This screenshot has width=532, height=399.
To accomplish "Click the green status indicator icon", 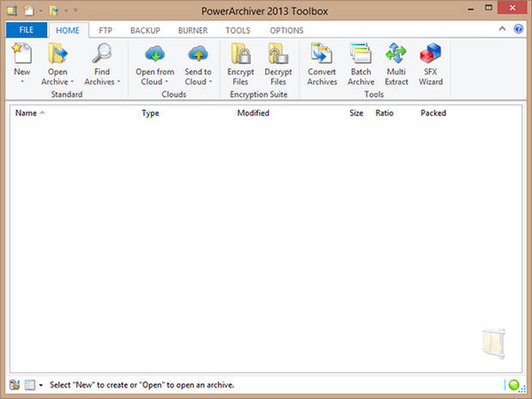I will pos(513,385).
